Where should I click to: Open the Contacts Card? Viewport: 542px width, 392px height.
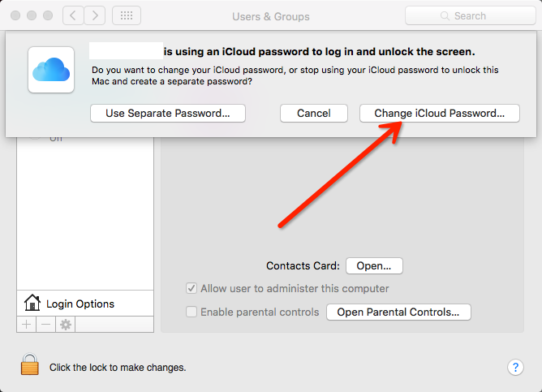374,265
